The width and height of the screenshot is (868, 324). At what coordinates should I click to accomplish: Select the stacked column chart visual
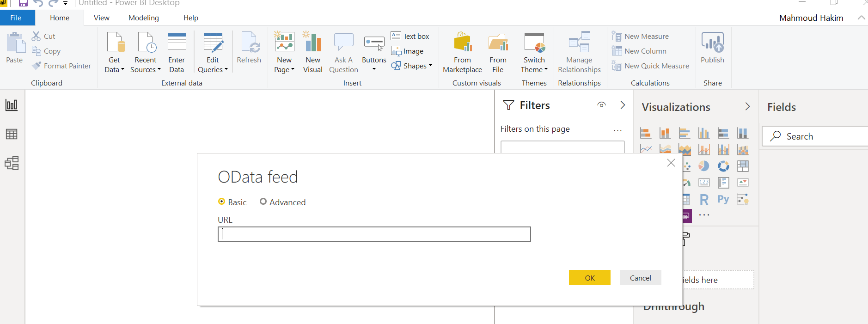(665, 133)
